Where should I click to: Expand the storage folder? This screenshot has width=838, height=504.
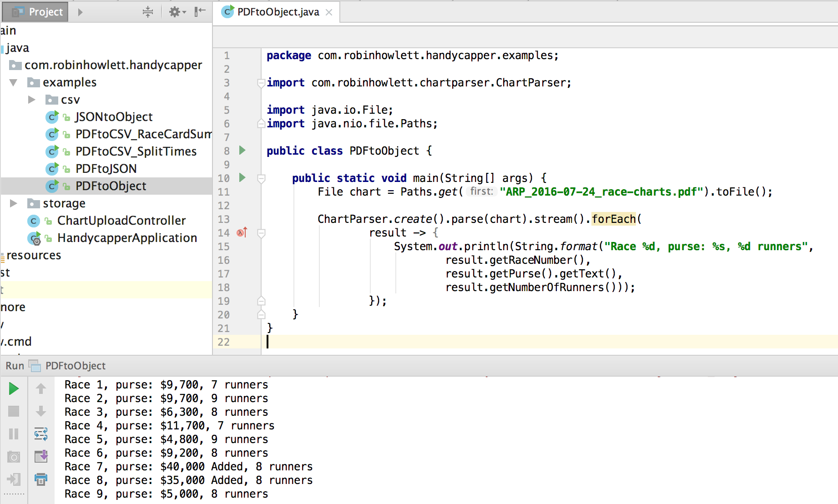14,203
